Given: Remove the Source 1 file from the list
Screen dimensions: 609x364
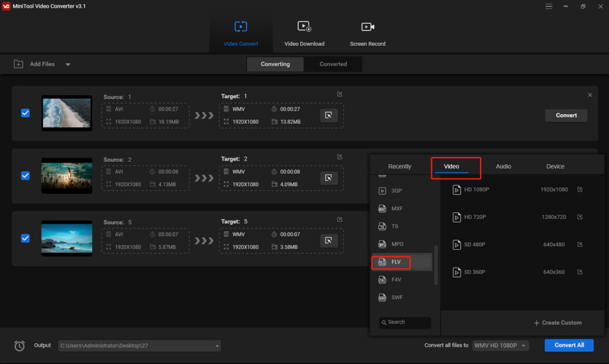Looking at the screenshot, I should [590, 95].
